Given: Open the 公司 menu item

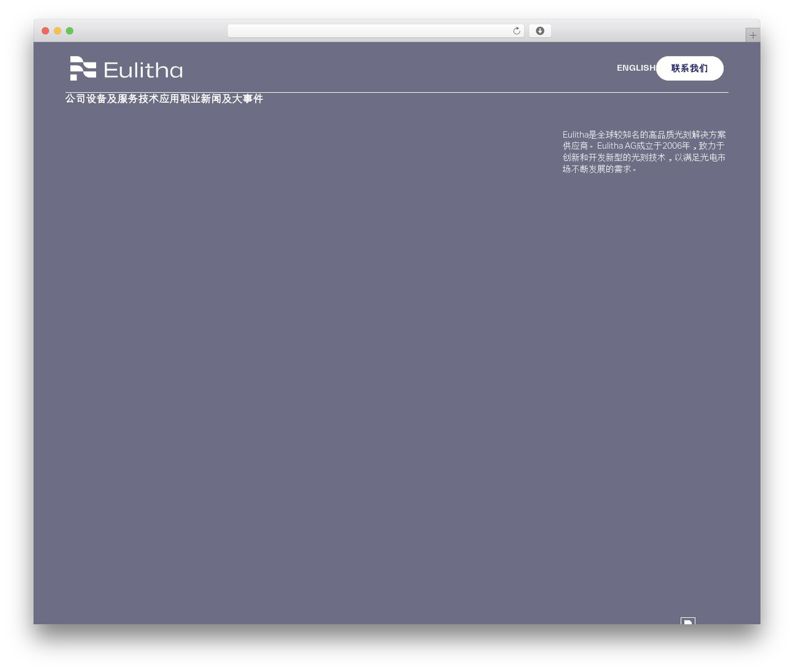Looking at the screenshot, I should click(x=76, y=99).
